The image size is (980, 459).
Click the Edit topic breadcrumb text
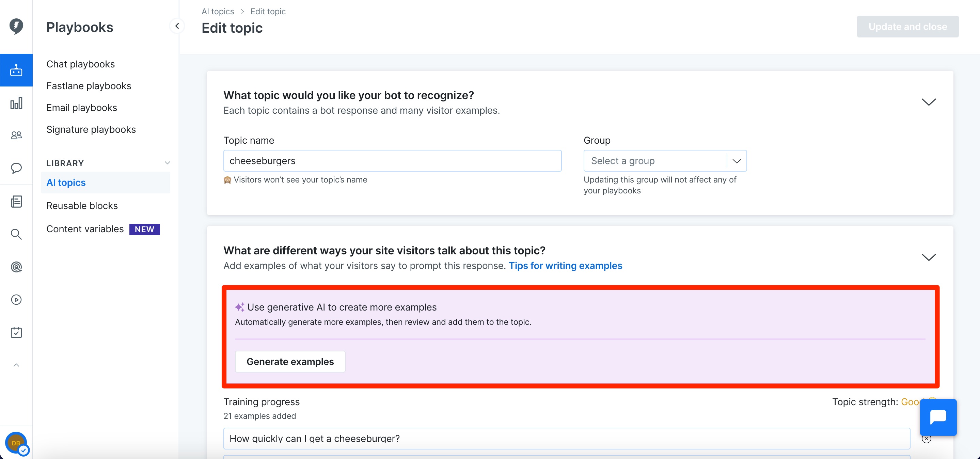[x=268, y=12]
